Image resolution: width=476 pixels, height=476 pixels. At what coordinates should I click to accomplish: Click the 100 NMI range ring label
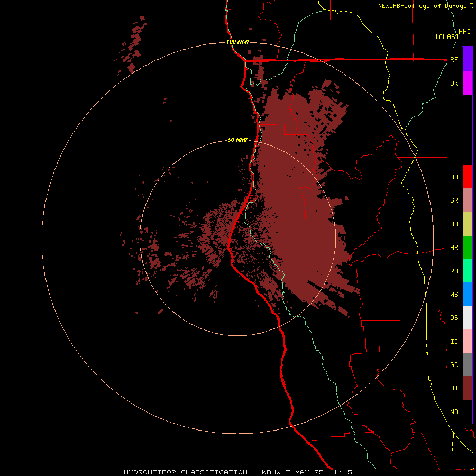click(x=237, y=42)
